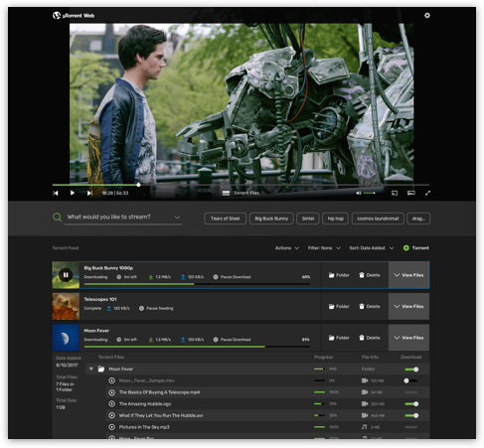Pause Big Buck Bunny via thumbnail pause icon

point(66,275)
